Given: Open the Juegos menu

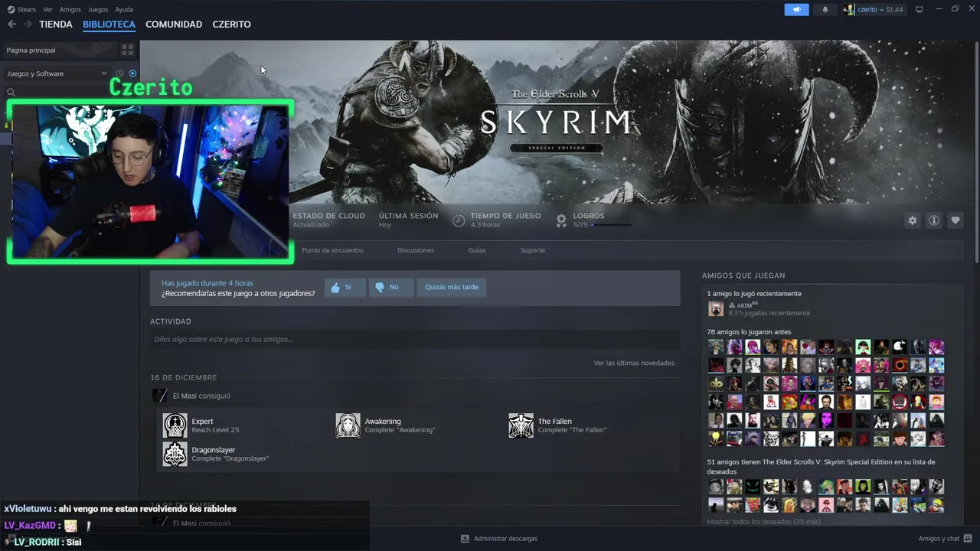Looking at the screenshot, I should pyautogui.click(x=98, y=9).
